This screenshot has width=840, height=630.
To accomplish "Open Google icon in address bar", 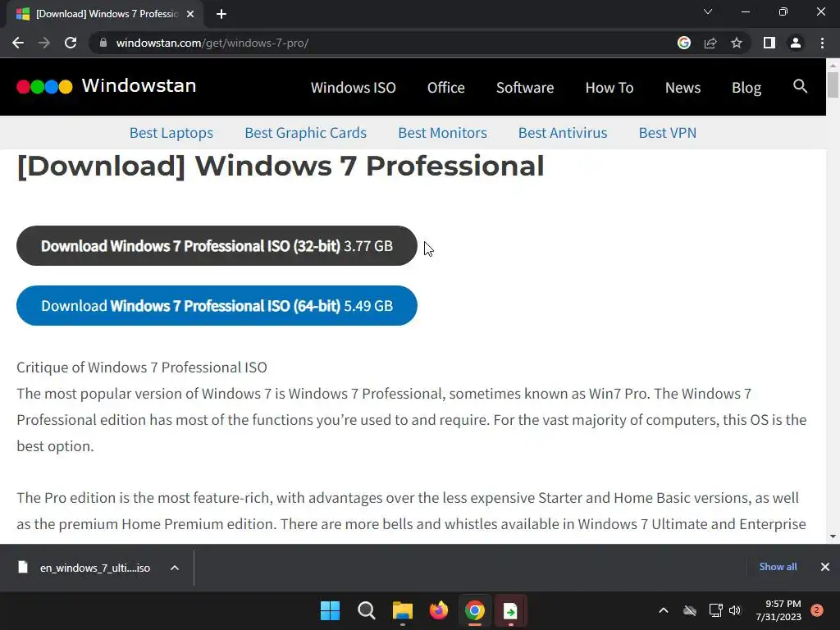I will [x=684, y=43].
